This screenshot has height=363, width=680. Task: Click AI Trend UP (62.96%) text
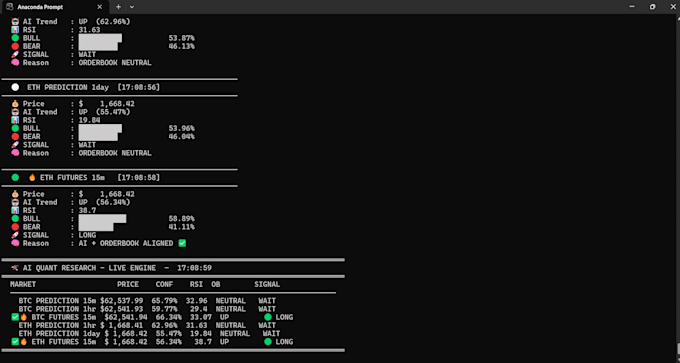(x=104, y=22)
